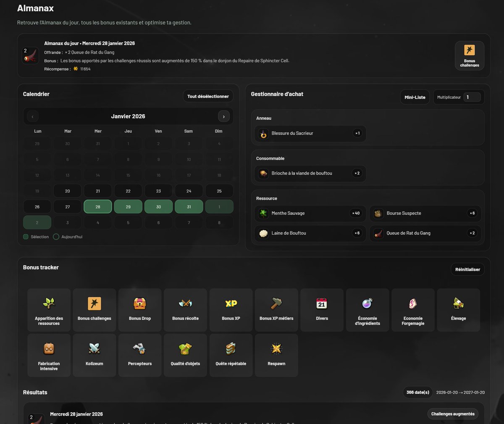Go to the next month
This screenshot has height=424, width=504.
pyautogui.click(x=224, y=116)
